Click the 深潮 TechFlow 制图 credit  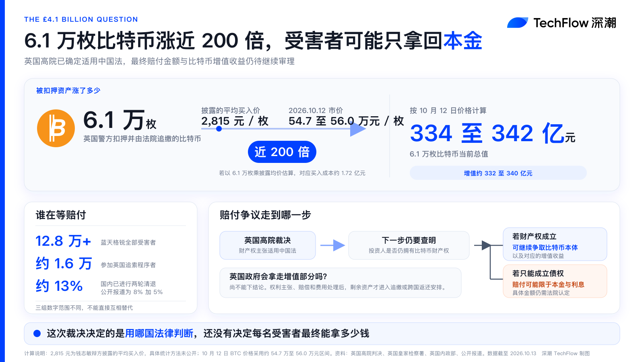coord(566,354)
